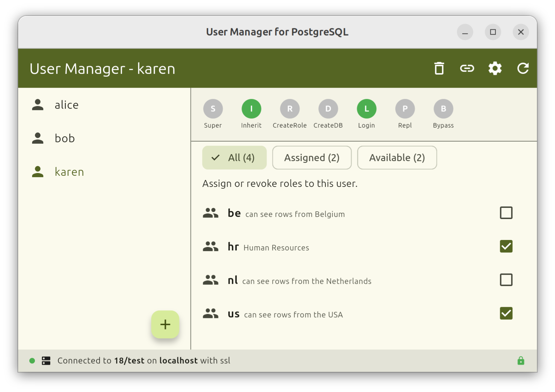
Task: Maximize the User Manager window
Action: point(493,32)
